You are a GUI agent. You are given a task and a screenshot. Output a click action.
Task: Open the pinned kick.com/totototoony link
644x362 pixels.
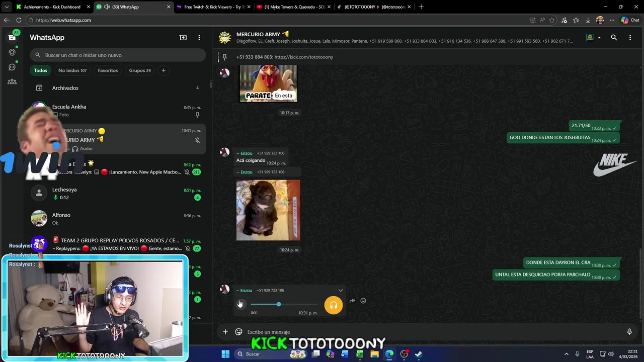(304, 57)
